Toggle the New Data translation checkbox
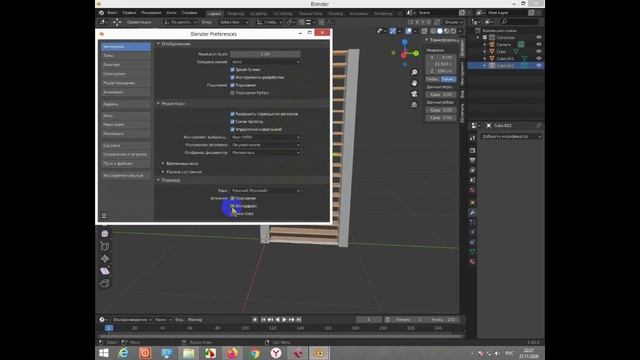Image resolution: width=640 pixels, height=360 pixels. coord(233,213)
